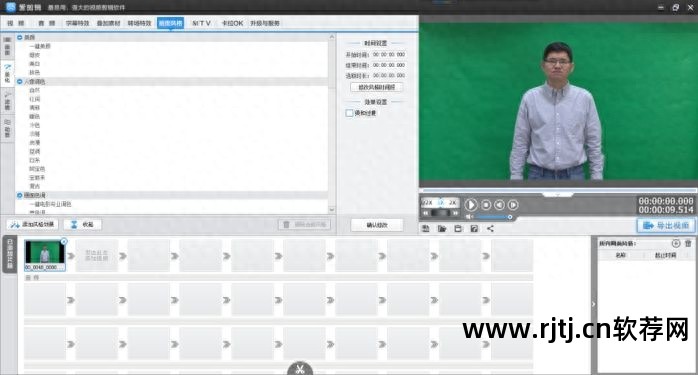
Task: Click the scissors cut icon at bottom
Action: tap(300, 369)
